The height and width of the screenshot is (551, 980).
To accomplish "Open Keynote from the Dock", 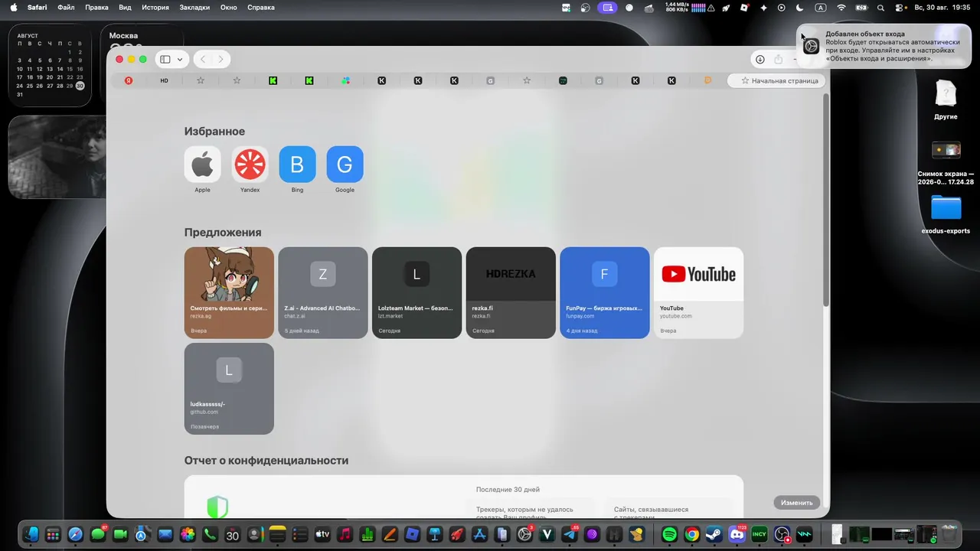I will pyautogui.click(x=435, y=534).
